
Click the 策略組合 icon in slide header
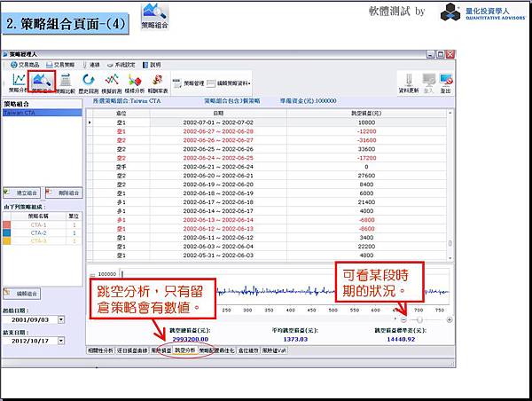click(x=154, y=16)
